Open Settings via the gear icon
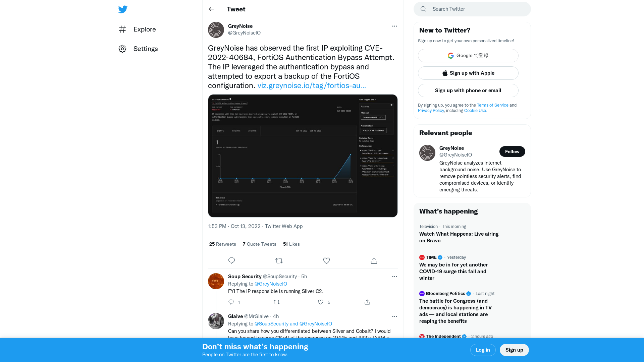 122,49
